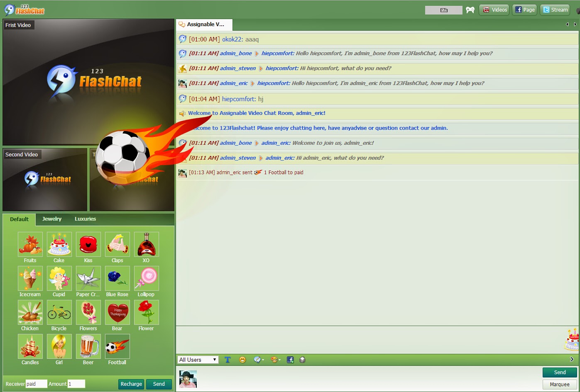Screen dimensions: 580x392
Task: Choose the XO bottle gift
Action: pyautogui.click(x=146, y=244)
